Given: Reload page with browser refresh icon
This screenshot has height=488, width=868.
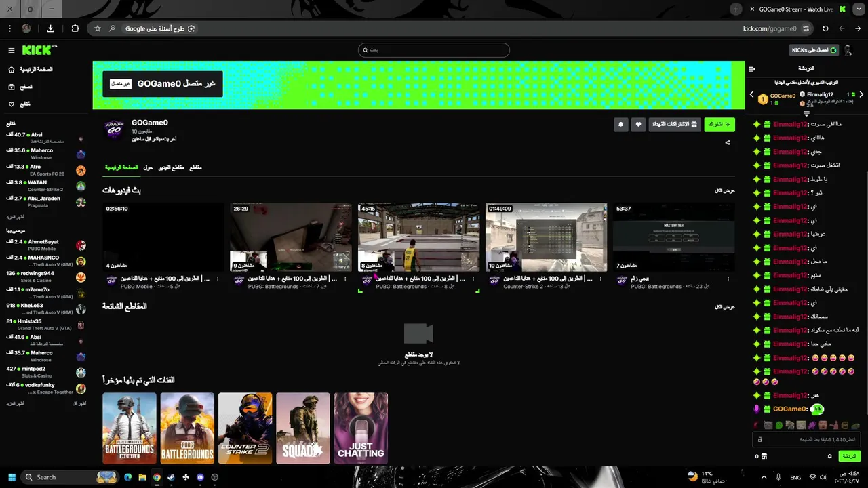Looking at the screenshot, I should pos(825,28).
